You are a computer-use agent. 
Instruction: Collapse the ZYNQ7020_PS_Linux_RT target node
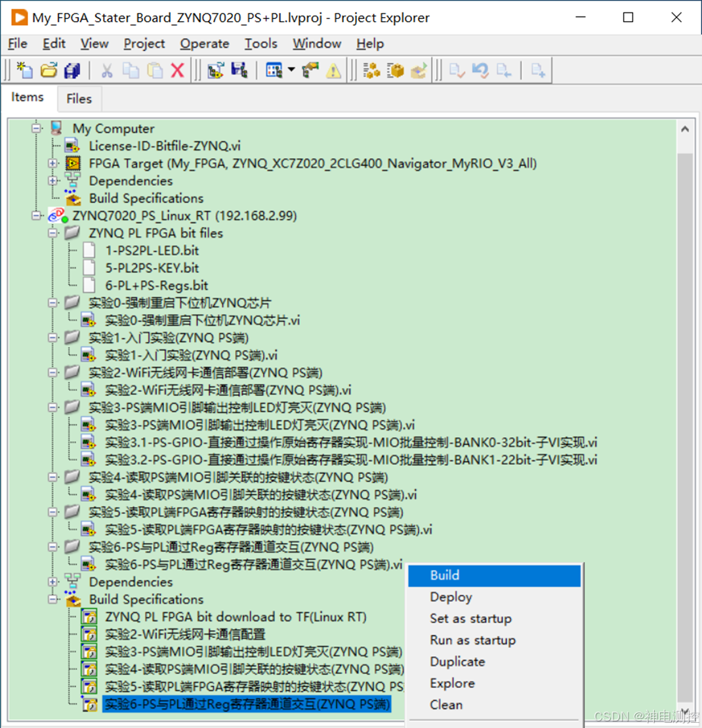click(x=36, y=215)
